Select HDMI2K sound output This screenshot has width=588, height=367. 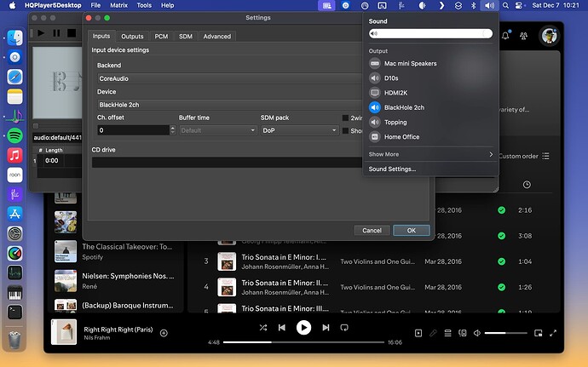430,93
